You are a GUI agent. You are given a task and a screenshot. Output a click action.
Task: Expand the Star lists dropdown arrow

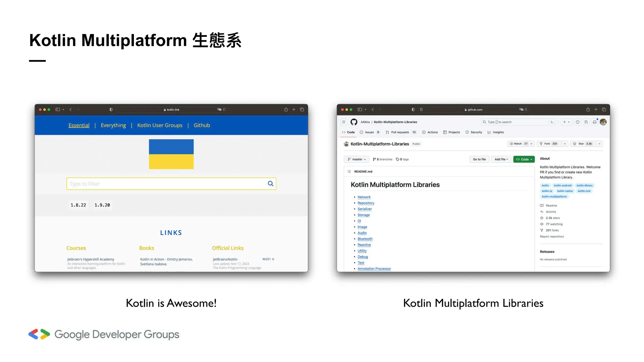click(x=600, y=144)
